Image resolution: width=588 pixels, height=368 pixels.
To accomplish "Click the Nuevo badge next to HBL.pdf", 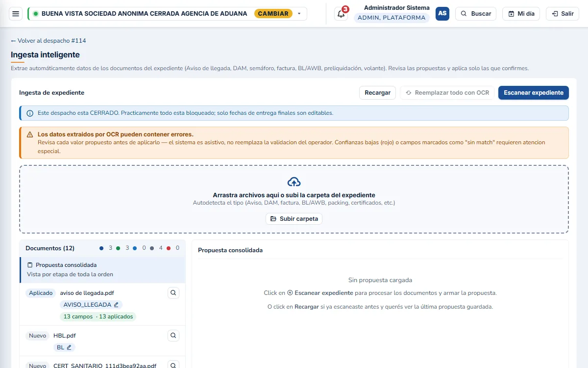I will [37, 336].
